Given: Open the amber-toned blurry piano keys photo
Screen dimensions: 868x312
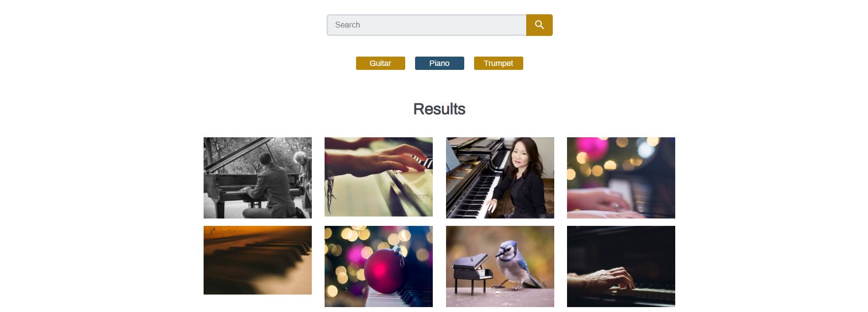Looking at the screenshot, I should pyautogui.click(x=258, y=260).
